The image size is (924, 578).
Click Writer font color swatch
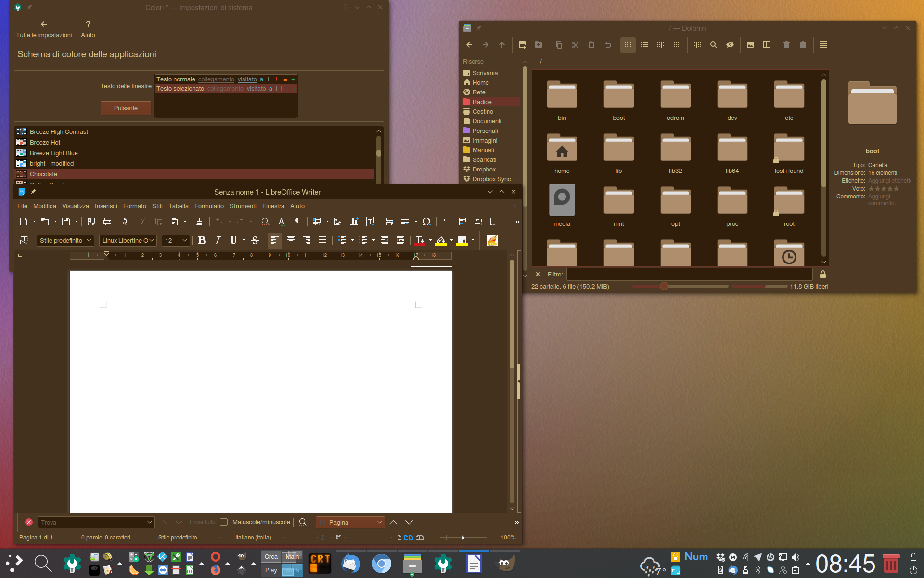tap(420, 240)
